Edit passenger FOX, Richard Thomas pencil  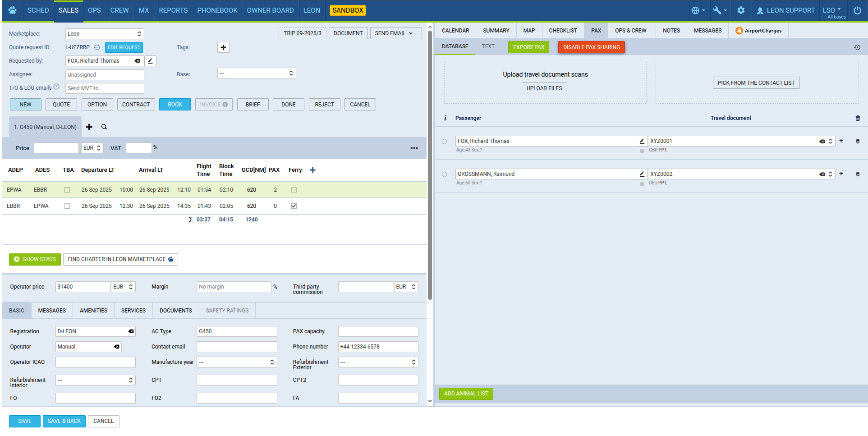[642, 141]
